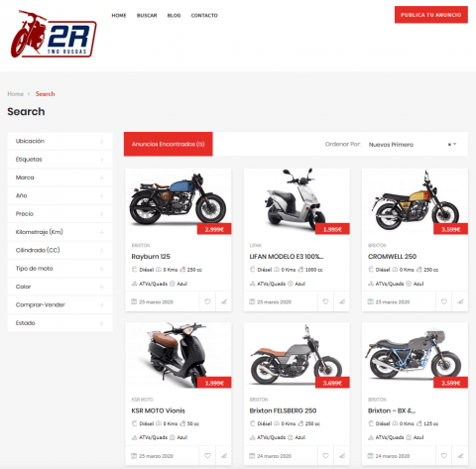Click the LIFAN brand label
This screenshot has width=476, height=469.
256,246
